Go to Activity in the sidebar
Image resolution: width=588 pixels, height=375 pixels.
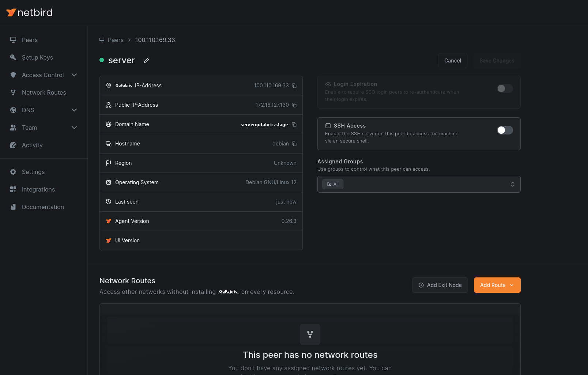[x=32, y=145]
